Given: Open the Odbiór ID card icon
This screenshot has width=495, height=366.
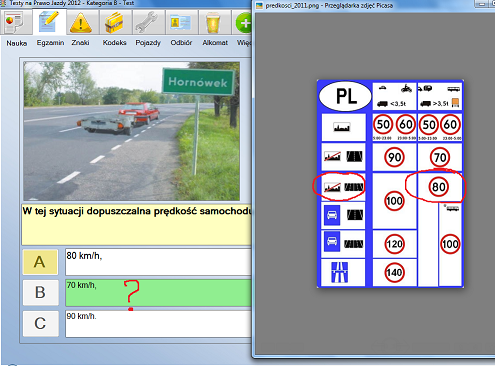Looking at the screenshot, I should (180, 22).
